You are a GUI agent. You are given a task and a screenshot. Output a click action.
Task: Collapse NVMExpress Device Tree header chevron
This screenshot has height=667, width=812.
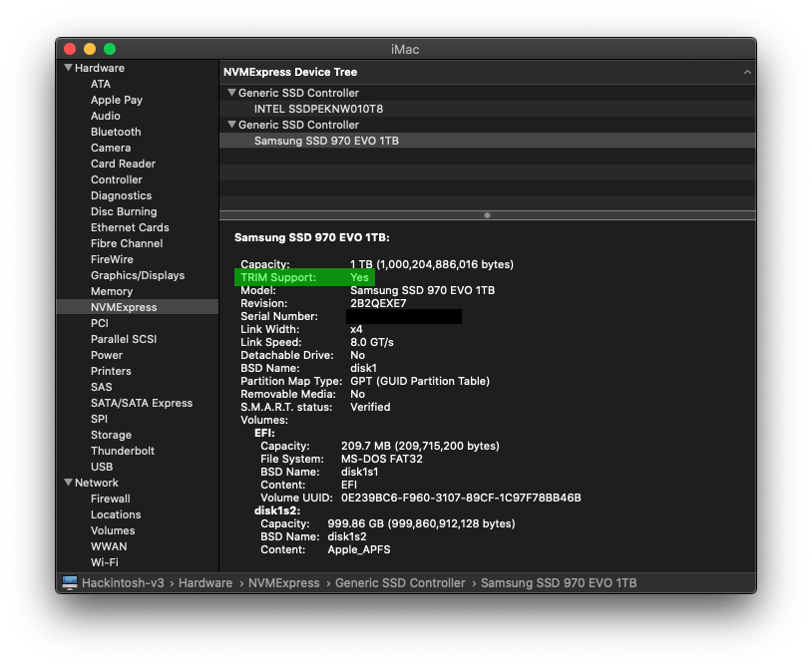pyautogui.click(x=747, y=72)
